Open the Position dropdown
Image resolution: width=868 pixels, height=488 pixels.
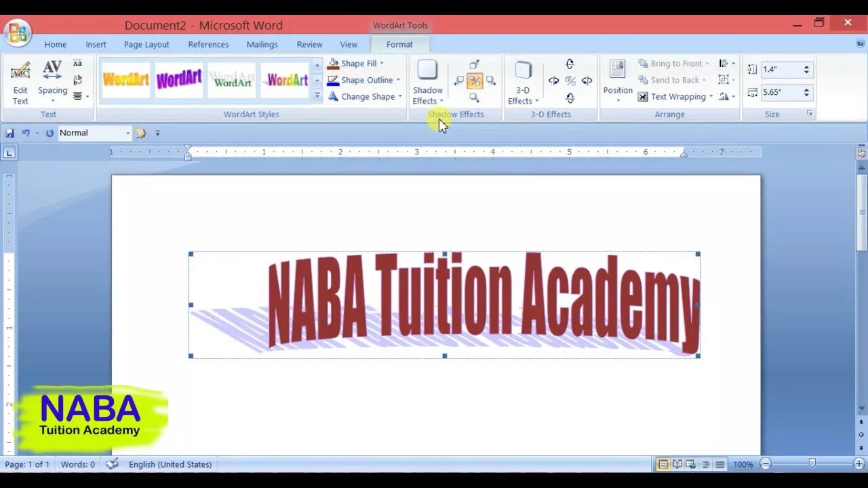click(x=618, y=83)
